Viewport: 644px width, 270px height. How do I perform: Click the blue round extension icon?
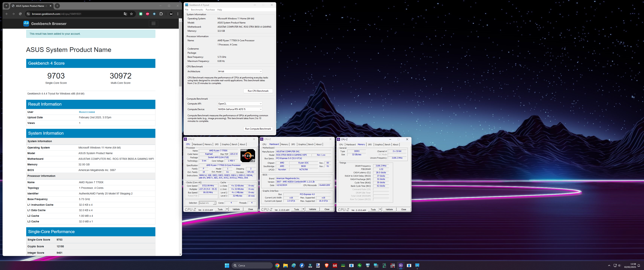pyautogui.click(x=154, y=14)
